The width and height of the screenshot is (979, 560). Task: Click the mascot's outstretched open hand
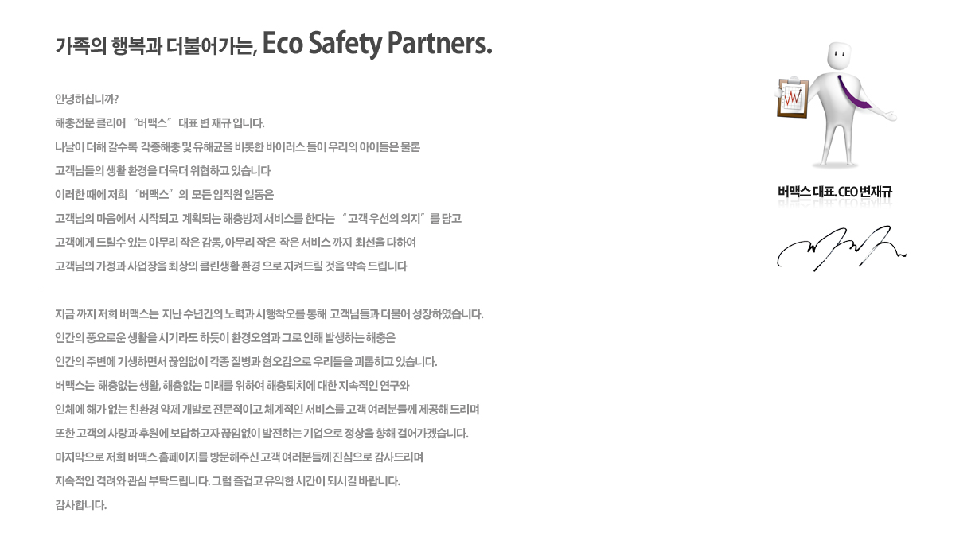coord(886,115)
